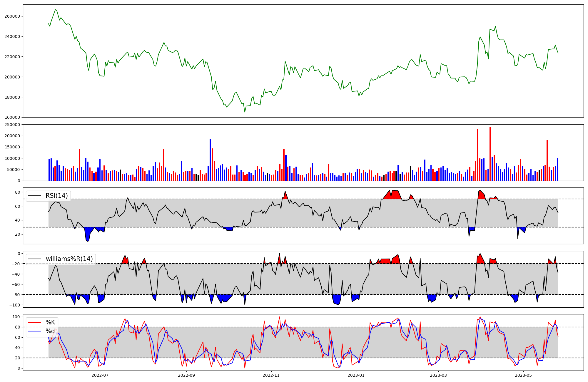
Task: Click the tallest blue volume bar
Action: click(210, 160)
